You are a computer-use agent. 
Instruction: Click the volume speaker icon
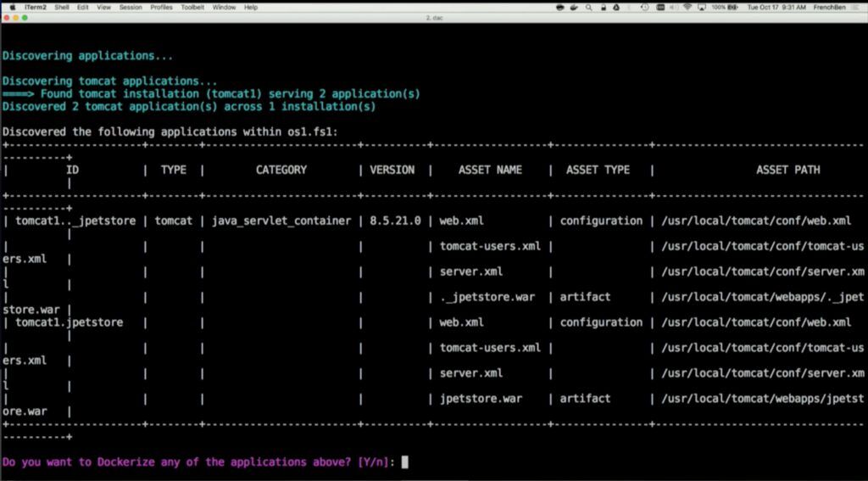tap(674, 7)
